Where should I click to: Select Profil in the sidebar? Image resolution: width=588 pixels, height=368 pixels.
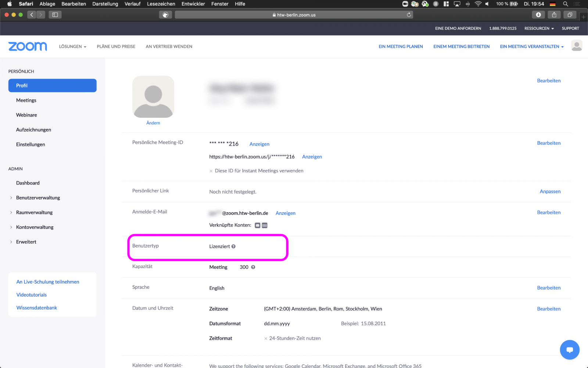[52, 85]
